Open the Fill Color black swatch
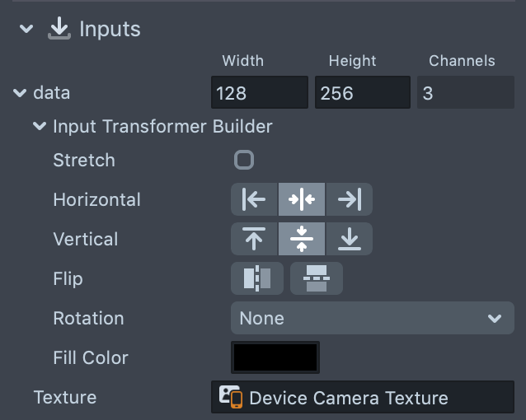This screenshot has height=420, width=526. 275,357
